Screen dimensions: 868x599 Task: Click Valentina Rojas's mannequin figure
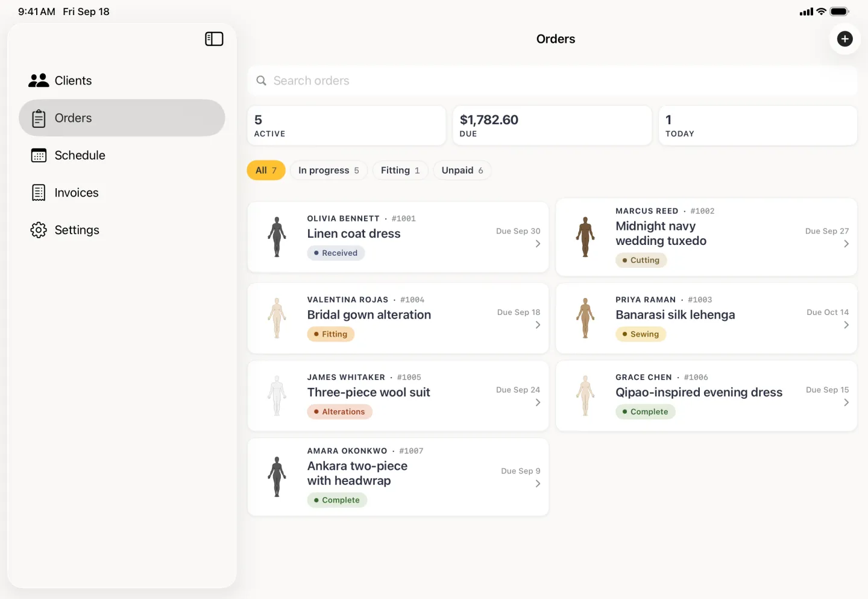(277, 319)
